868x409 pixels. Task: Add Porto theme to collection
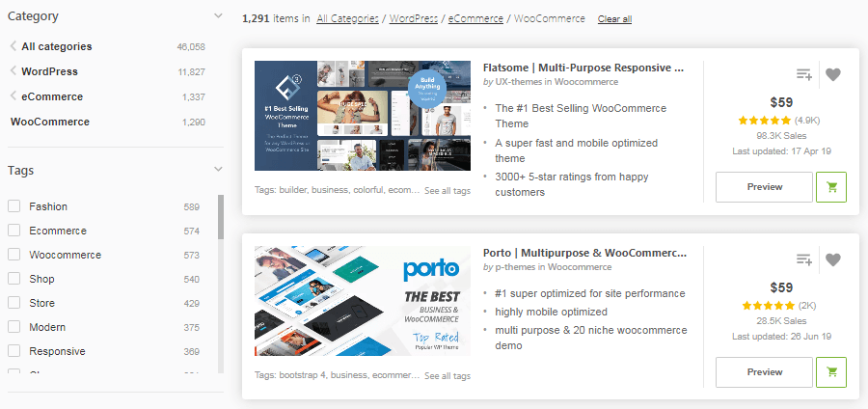(x=803, y=259)
